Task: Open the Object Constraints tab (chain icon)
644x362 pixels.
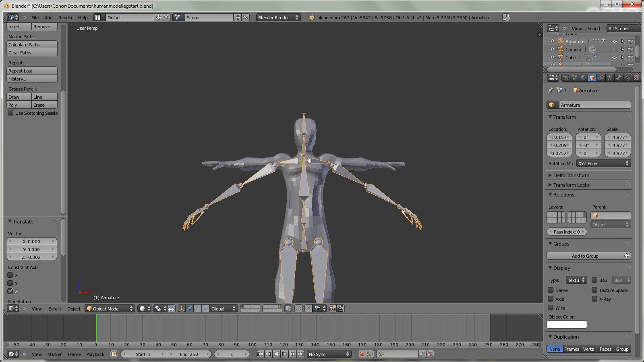Action: click(601, 78)
